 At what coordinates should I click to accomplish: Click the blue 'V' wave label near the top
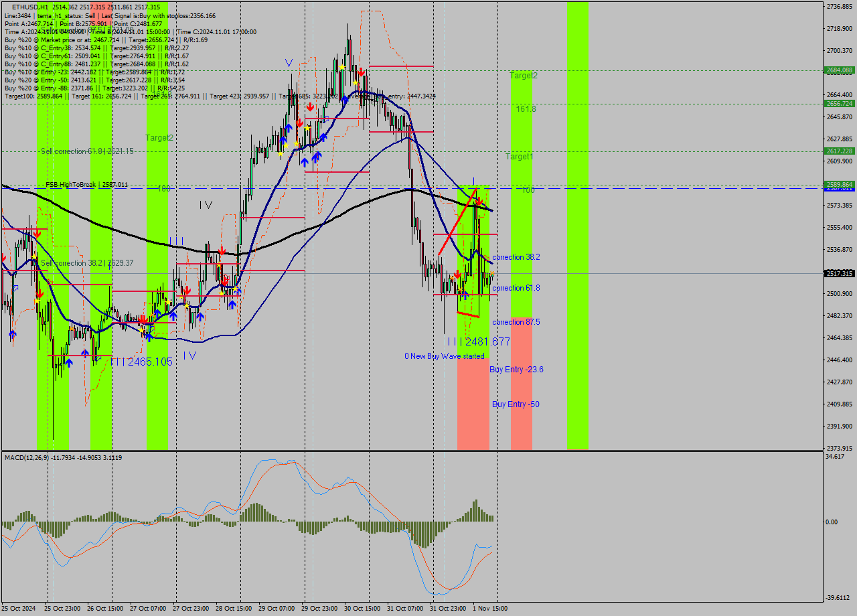point(289,63)
